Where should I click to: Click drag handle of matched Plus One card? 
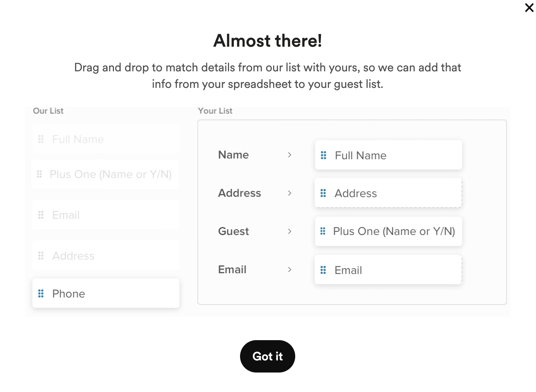323,231
